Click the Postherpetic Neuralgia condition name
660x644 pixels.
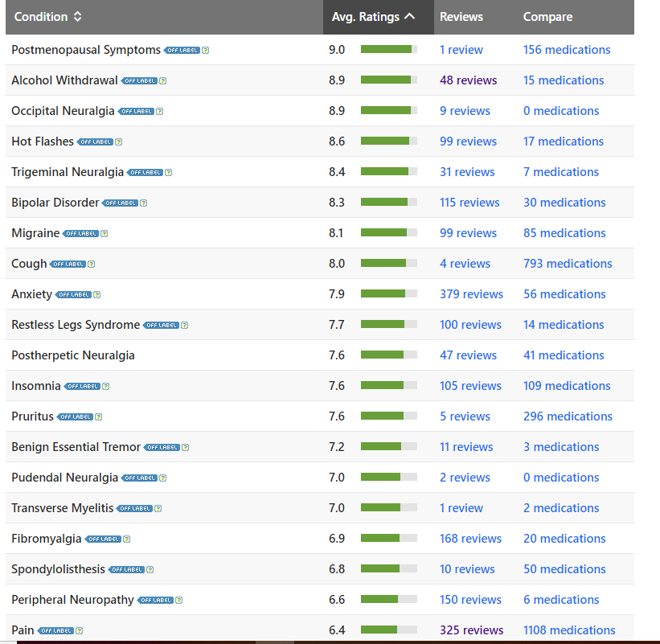click(72, 355)
